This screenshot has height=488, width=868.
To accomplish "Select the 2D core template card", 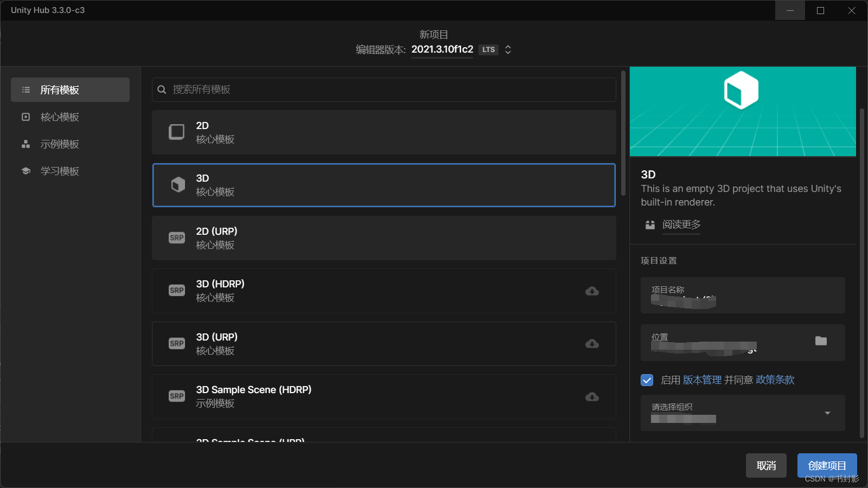I will [x=384, y=132].
